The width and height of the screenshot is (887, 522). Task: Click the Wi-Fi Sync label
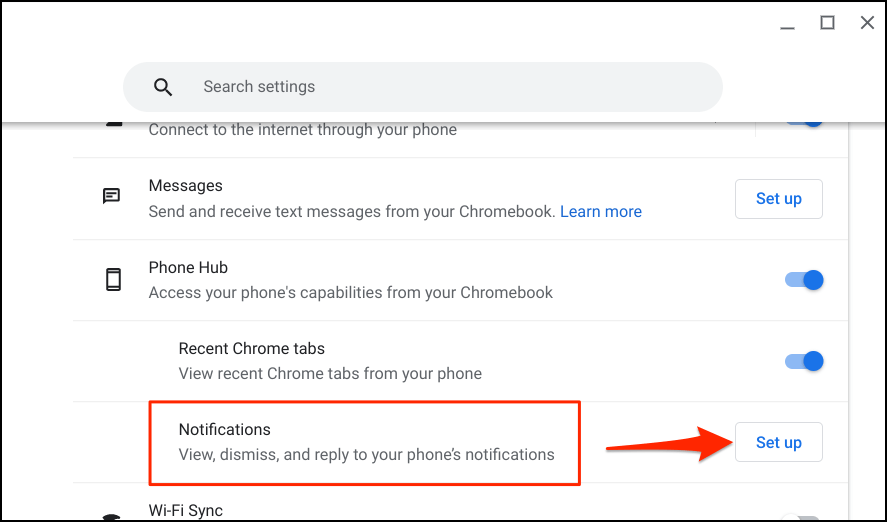[x=186, y=510]
